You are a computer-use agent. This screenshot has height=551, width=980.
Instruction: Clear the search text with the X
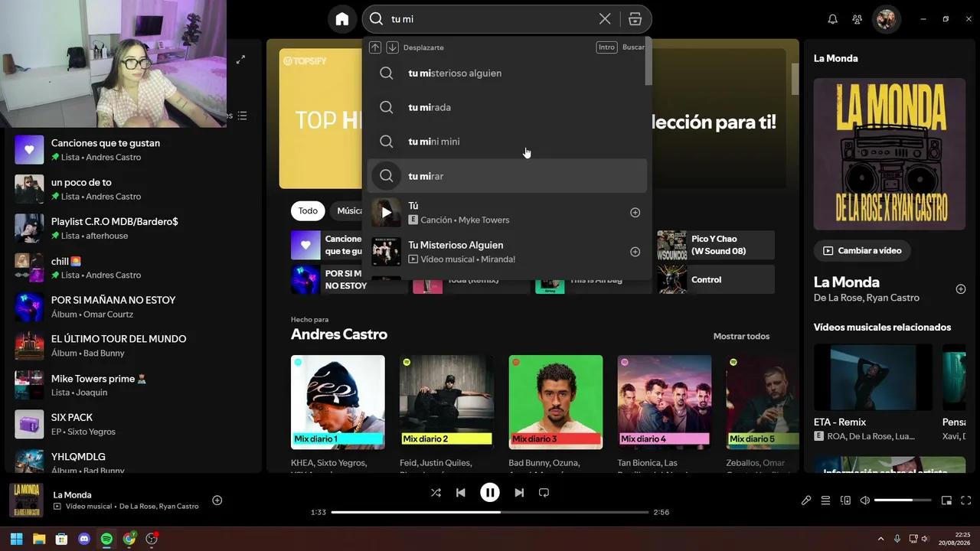click(x=605, y=19)
